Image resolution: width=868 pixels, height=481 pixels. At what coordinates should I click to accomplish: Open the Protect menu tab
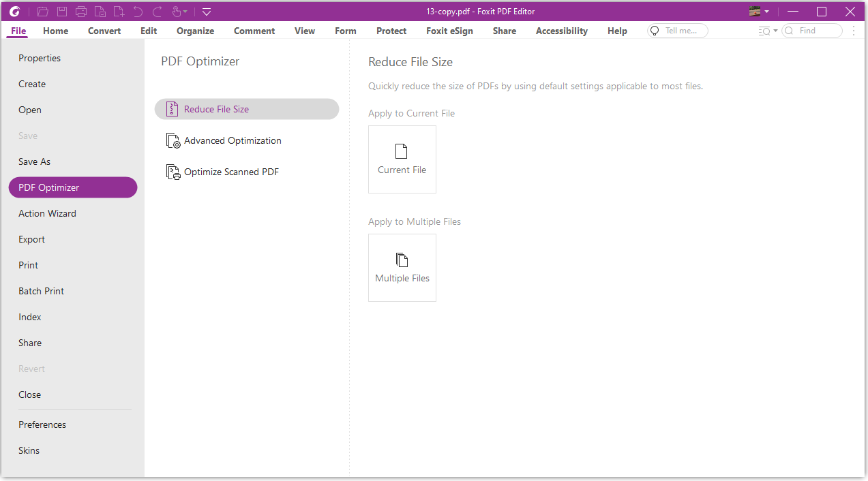point(391,31)
